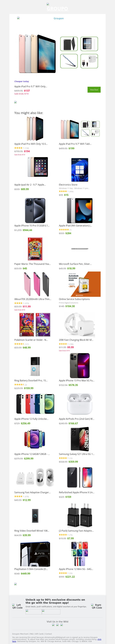
Task: Open the Groupon header logo link
Action: (57, 7)
